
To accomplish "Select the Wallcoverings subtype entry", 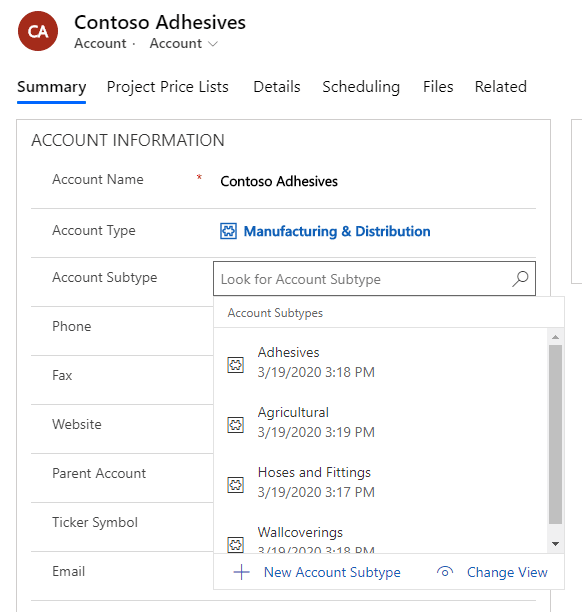I will click(x=381, y=539).
